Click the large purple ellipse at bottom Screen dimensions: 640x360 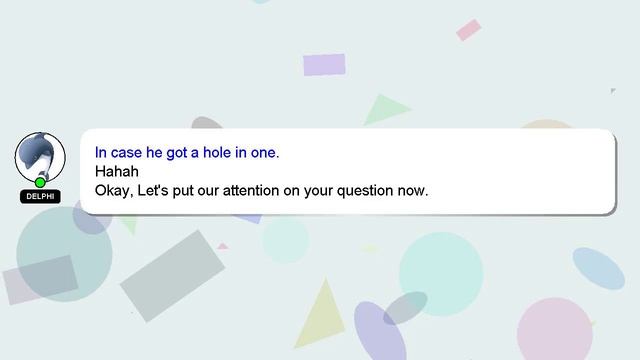point(379,331)
